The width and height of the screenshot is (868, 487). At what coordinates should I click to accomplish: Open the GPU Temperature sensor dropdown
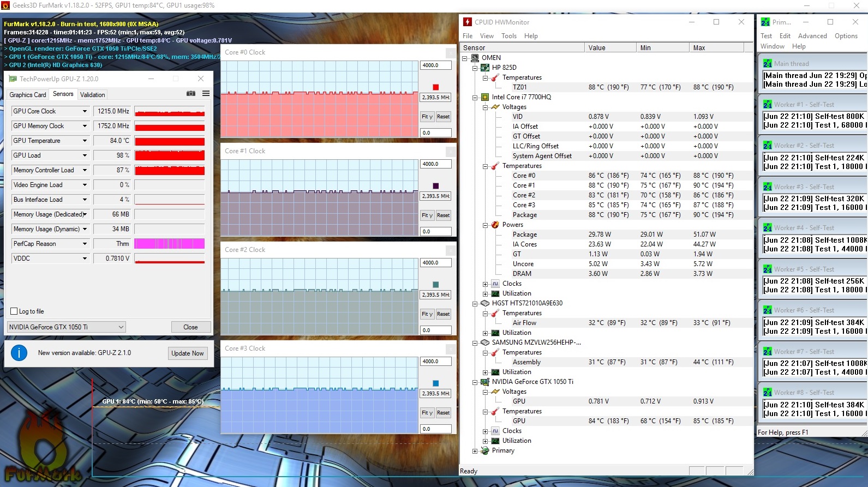pos(85,141)
